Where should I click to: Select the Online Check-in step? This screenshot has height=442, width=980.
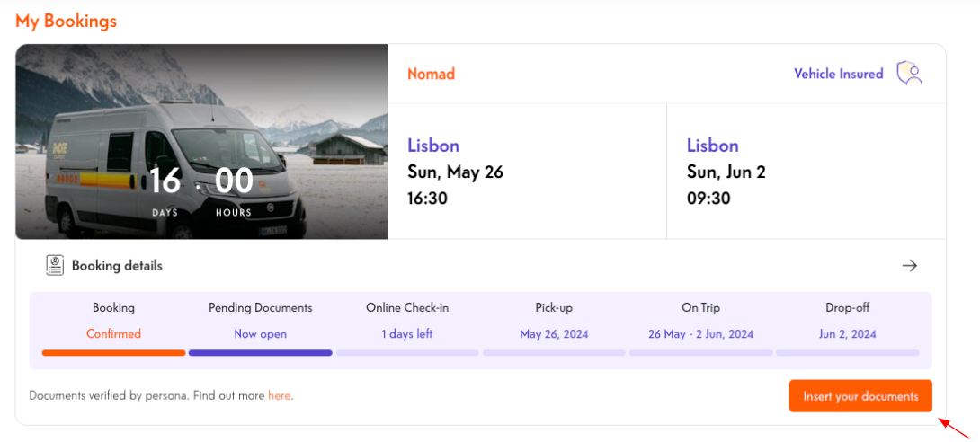[407, 321]
